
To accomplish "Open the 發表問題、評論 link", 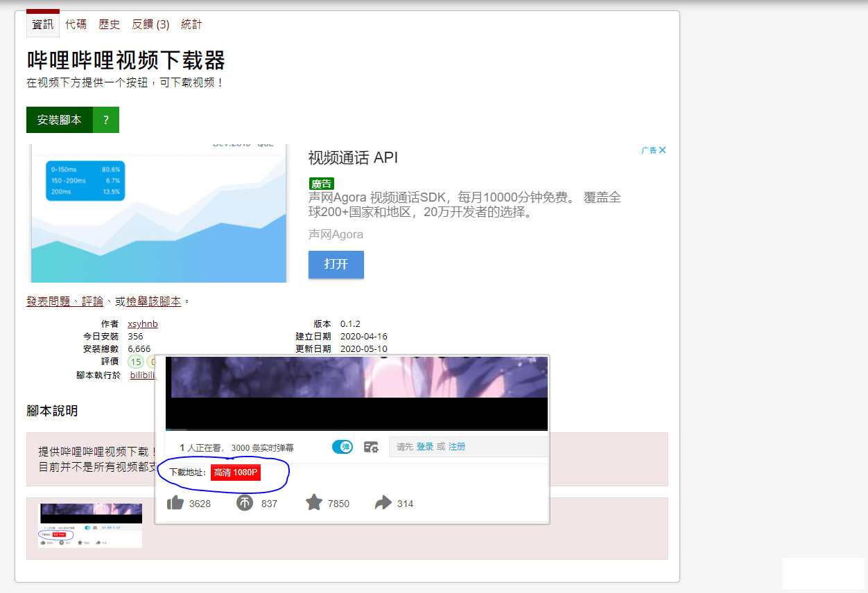I will [x=65, y=301].
